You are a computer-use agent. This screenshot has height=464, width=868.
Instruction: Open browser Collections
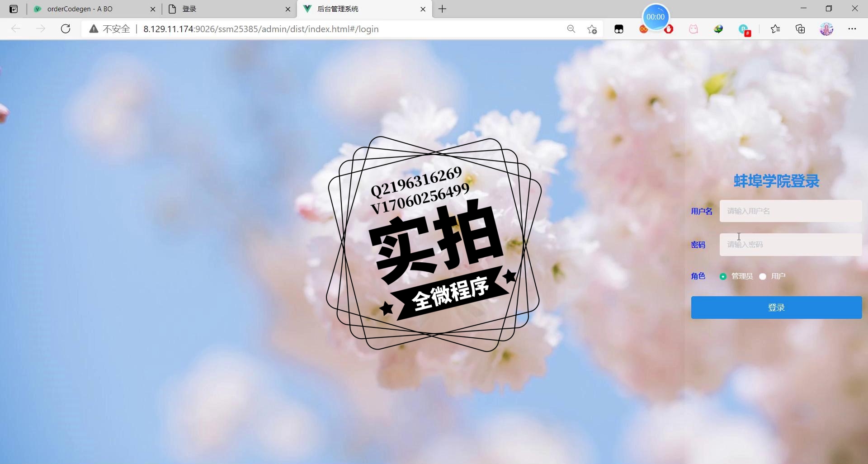click(801, 29)
